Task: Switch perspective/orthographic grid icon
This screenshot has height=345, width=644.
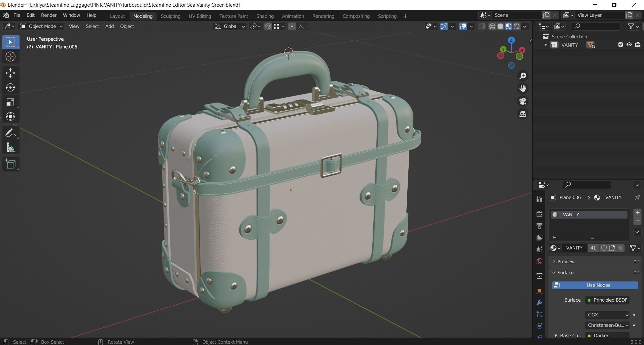Action: [523, 114]
